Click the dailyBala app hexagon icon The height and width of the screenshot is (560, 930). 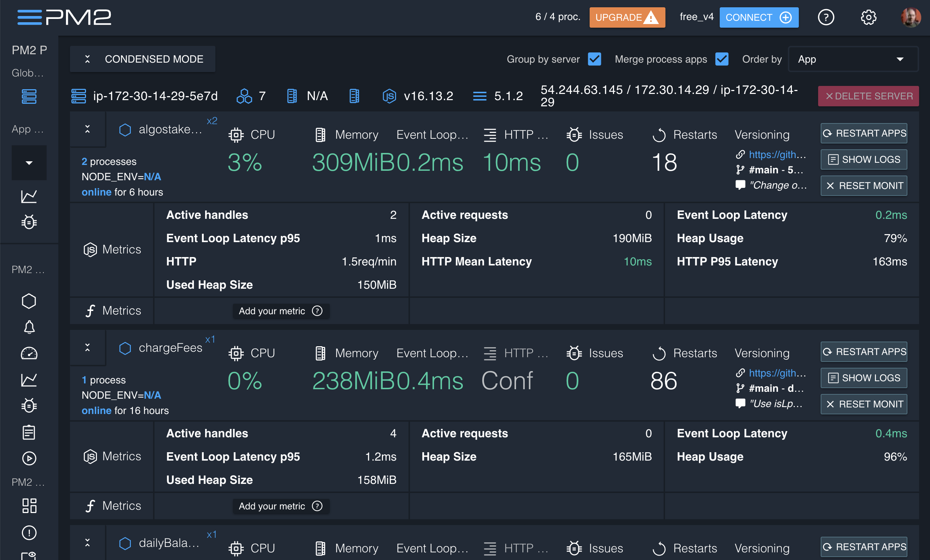coord(125,543)
